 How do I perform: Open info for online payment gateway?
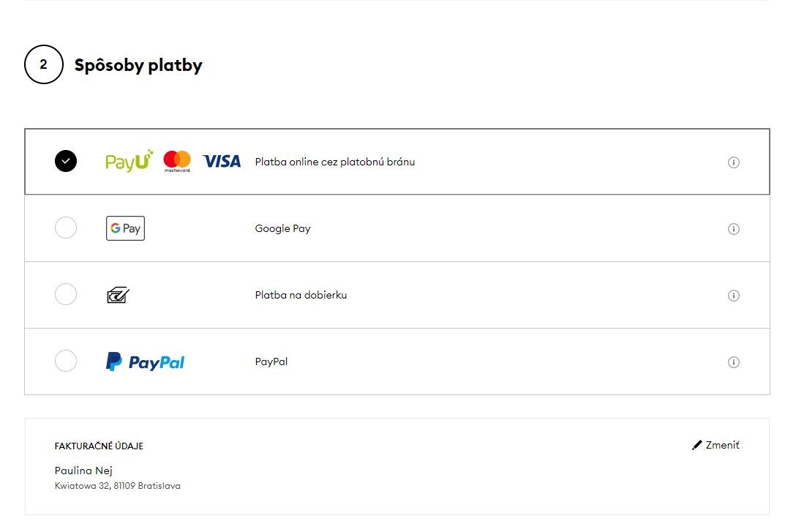pyautogui.click(x=734, y=162)
